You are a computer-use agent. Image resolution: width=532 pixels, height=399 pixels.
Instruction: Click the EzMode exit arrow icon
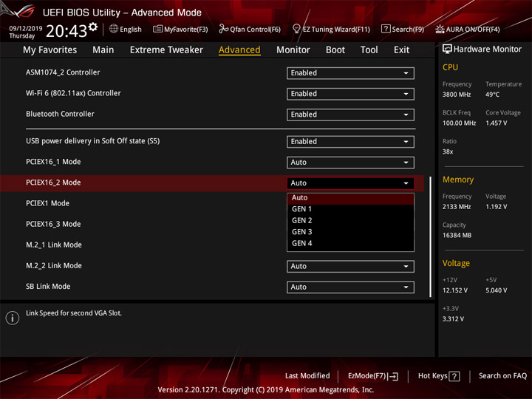pos(392,376)
